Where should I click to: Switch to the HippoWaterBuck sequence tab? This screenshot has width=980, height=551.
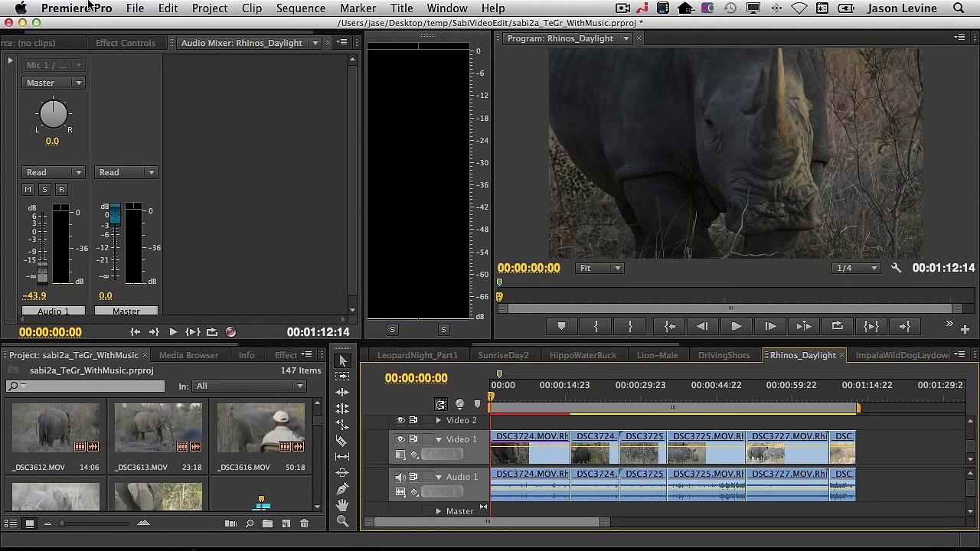(583, 355)
